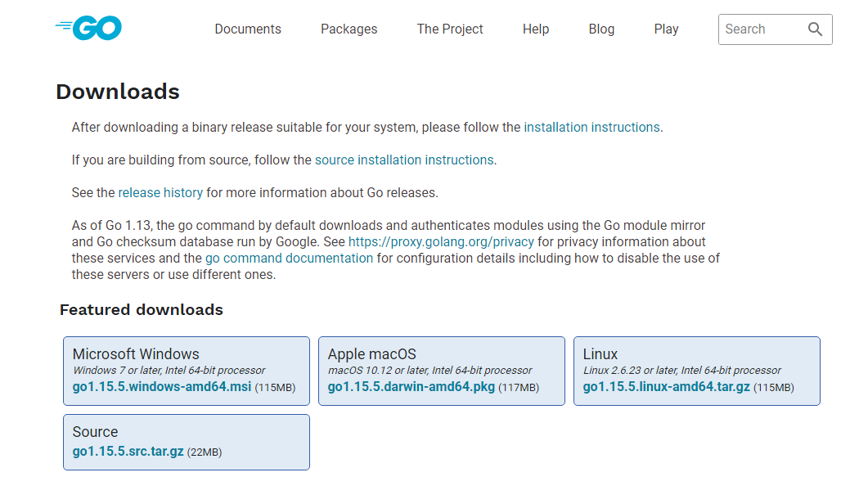
Task: Click the search magnifier icon
Action: click(x=815, y=29)
